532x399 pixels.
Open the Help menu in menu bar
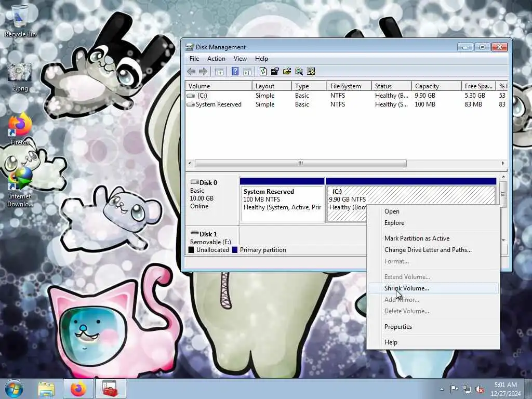tap(261, 59)
